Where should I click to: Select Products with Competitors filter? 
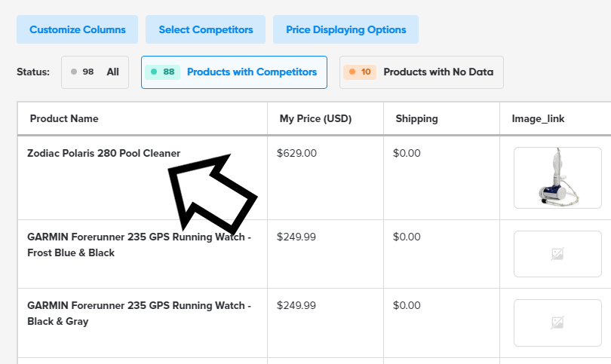click(x=234, y=72)
